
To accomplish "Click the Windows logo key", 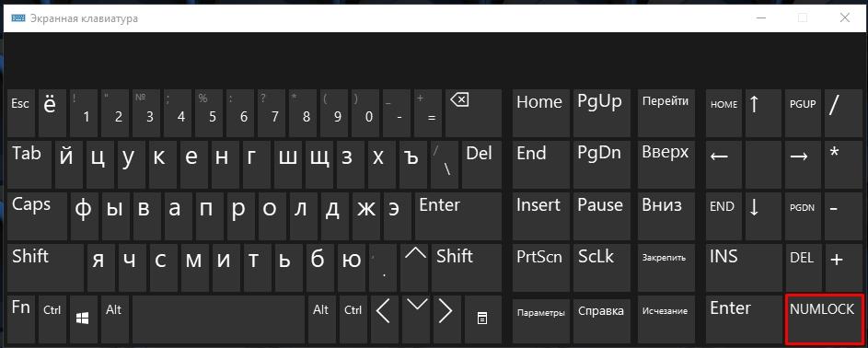I will [x=83, y=319].
